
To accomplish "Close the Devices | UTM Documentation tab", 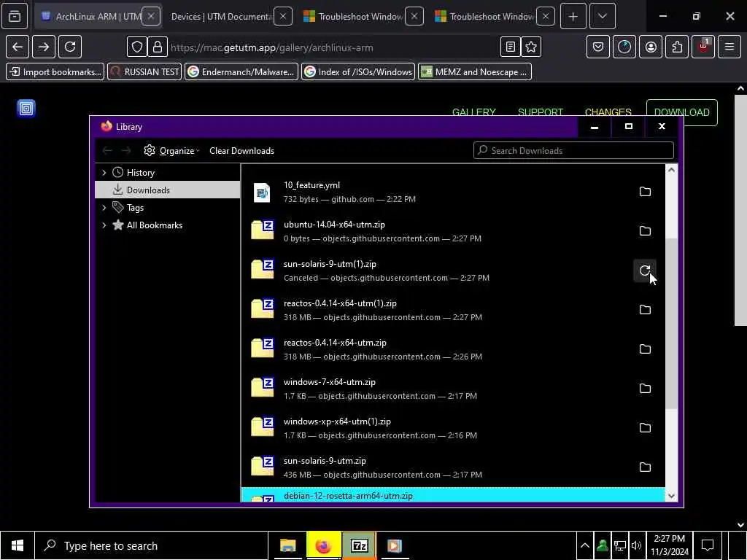I will (x=283, y=16).
